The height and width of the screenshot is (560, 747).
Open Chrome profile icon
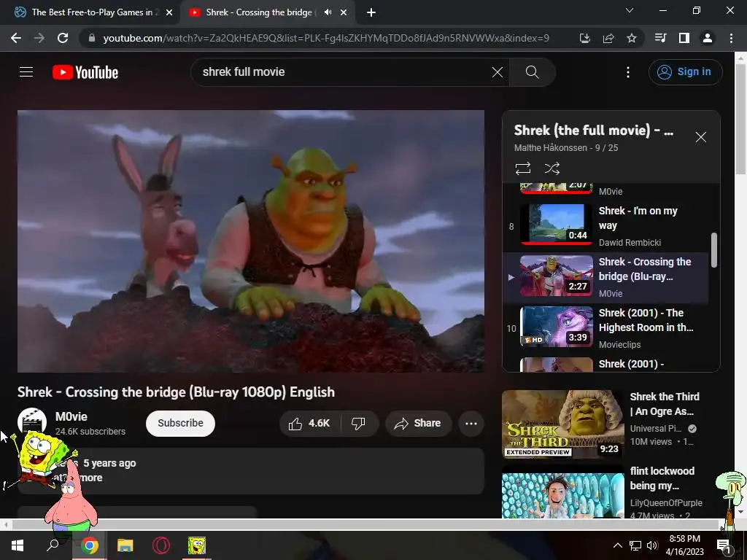(x=708, y=38)
